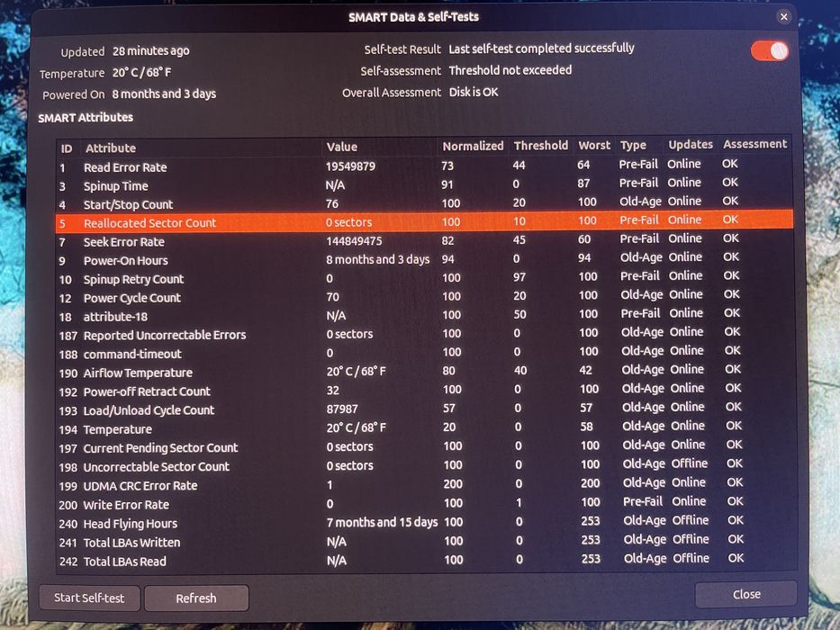Click the Refresh button
This screenshot has height=630, width=840.
point(196,598)
